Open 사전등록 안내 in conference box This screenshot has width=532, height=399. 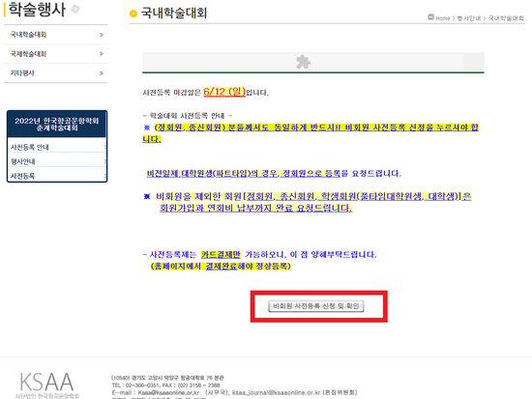pyautogui.click(x=30, y=147)
